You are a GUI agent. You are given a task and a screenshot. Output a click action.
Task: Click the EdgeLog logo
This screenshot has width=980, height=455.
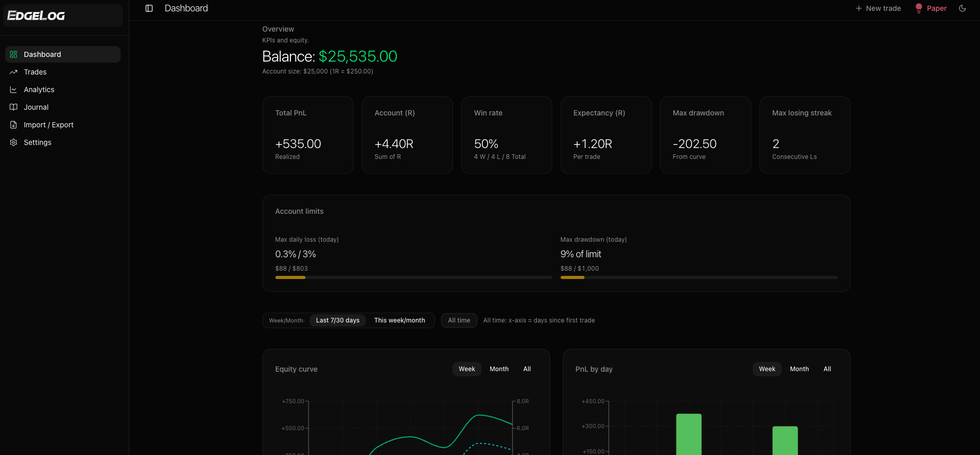[x=36, y=16]
